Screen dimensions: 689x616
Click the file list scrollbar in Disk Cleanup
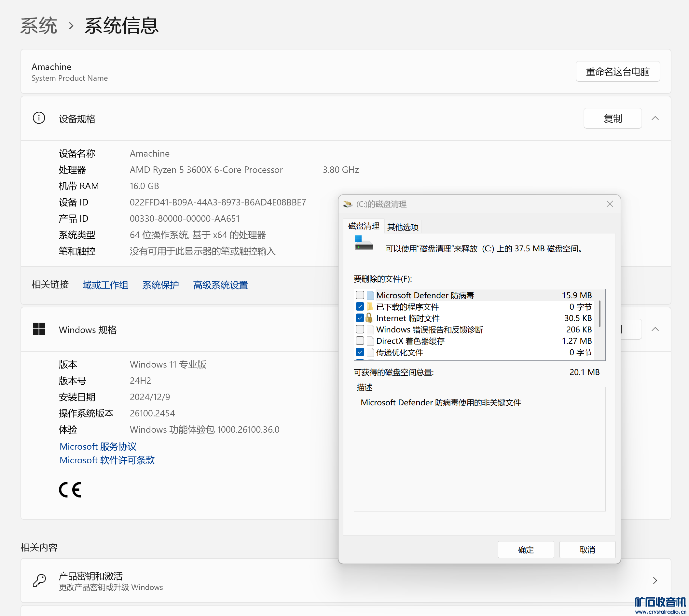click(599, 314)
